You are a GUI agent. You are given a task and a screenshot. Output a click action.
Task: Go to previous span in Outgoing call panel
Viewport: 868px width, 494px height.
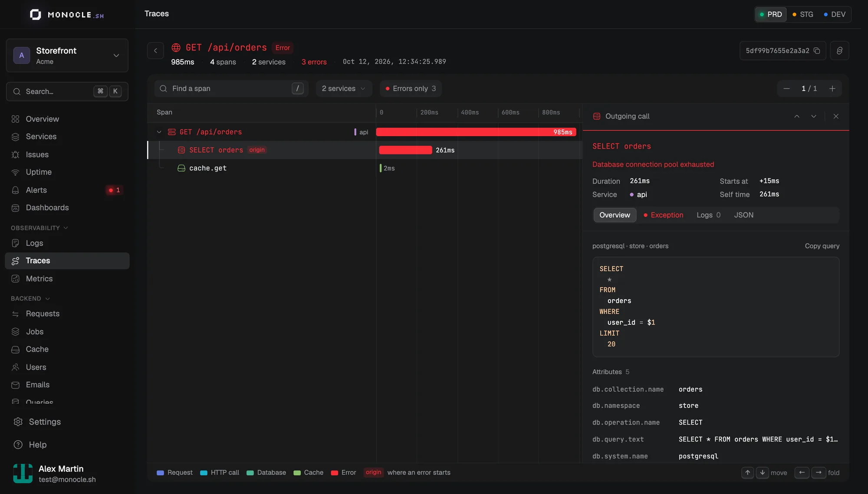pos(797,116)
